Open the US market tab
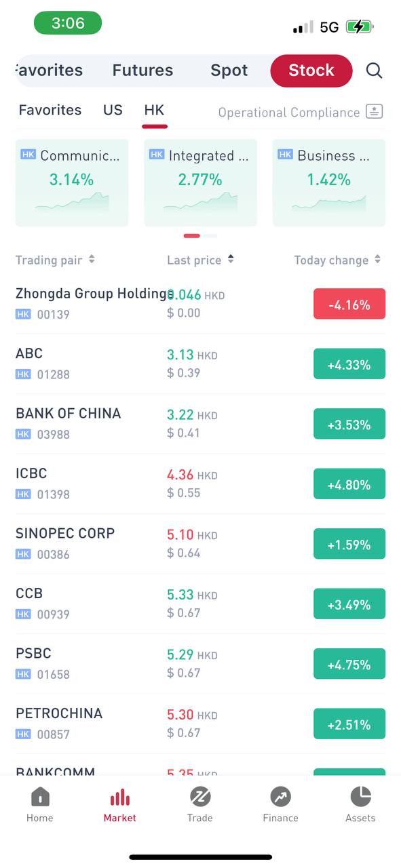401x868 pixels. tap(113, 109)
